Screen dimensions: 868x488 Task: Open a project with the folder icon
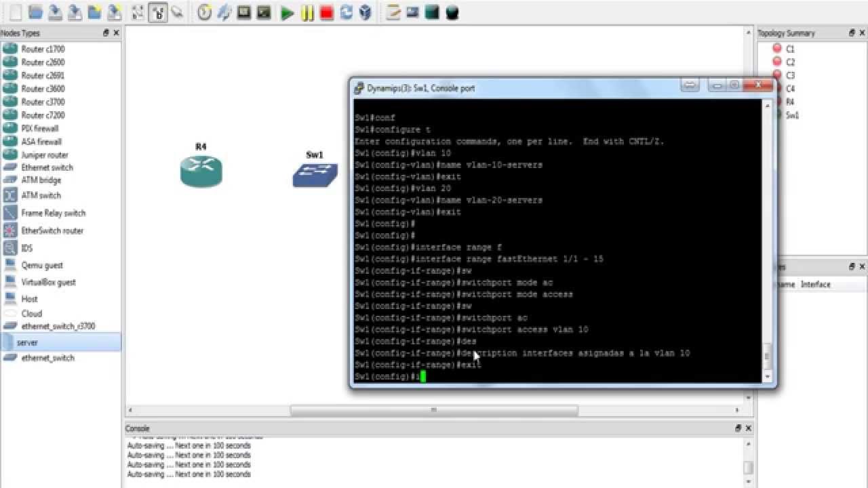pos(35,12)
